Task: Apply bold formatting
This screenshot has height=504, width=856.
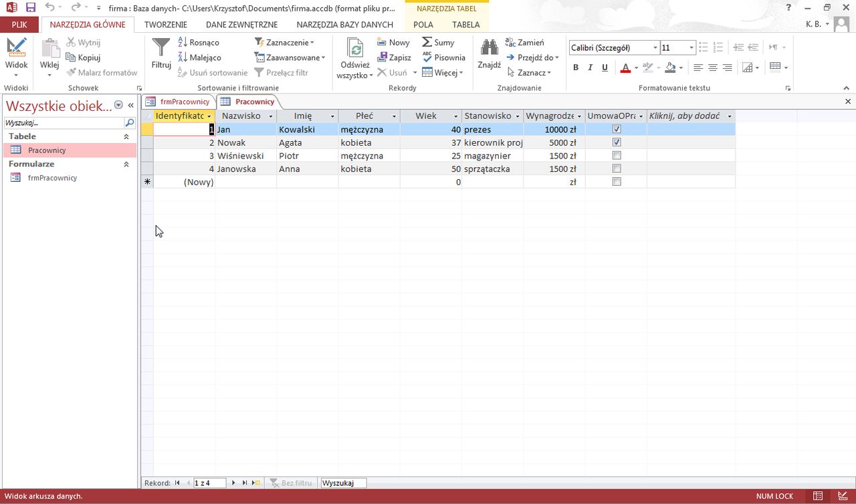Action: pos(576,68)
